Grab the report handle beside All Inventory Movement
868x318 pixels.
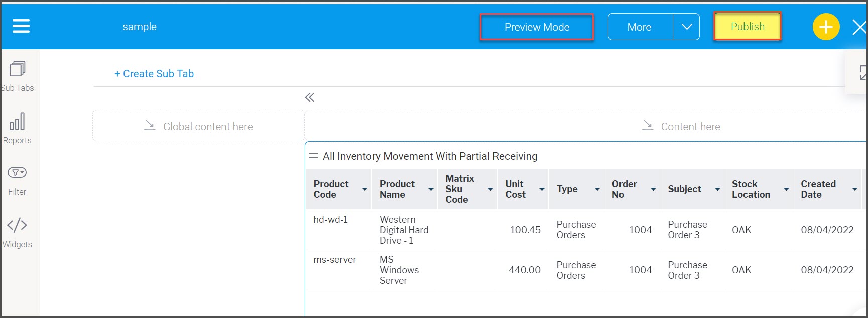point(314,156)
